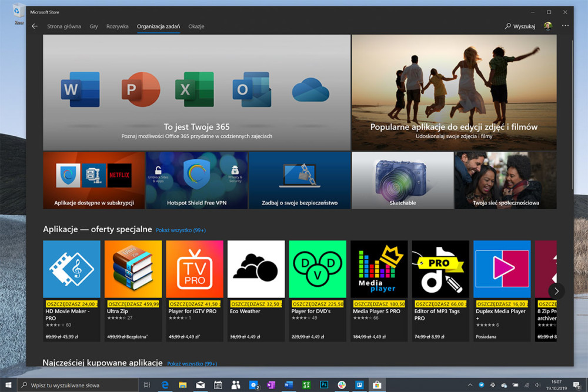This screenshot has width=588, height=392.
Task: Open the partially visible 8 Zip Pro icon
Action: coord(546,269)
